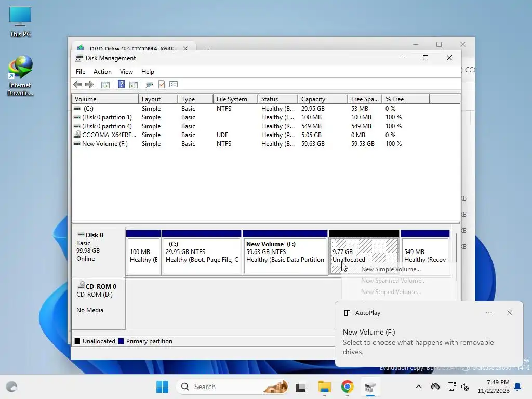532x399 pixels.
Task: Sort by the % Free column header
Action: 406,99
